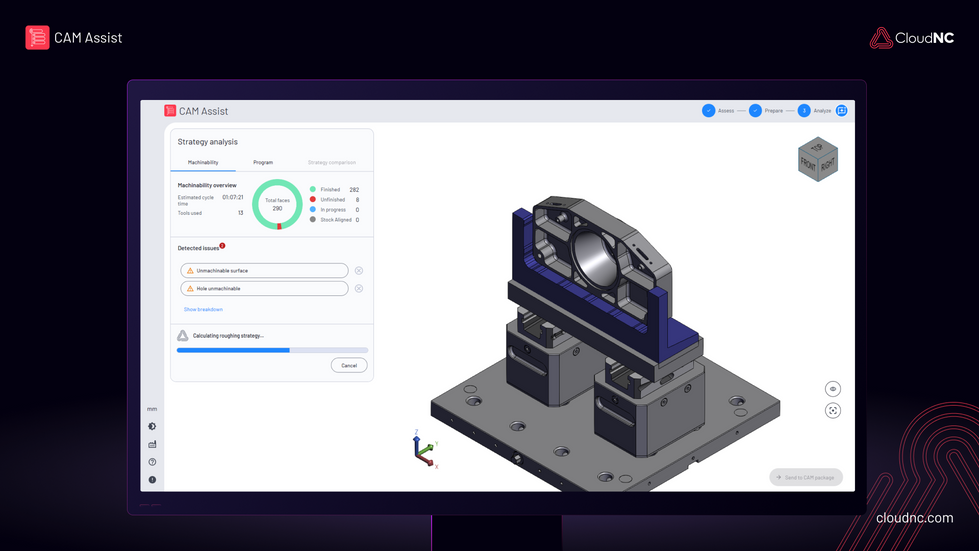Click the fit-to-view icon in viewport
Viewport: 979px width, 551px height.
click(833, 411)
